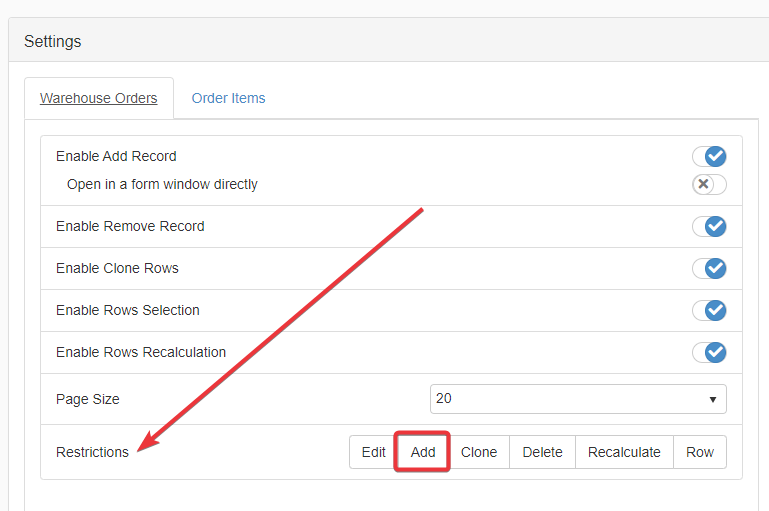
Task: Open the Row restrictions button
Action: pos(700,452)
